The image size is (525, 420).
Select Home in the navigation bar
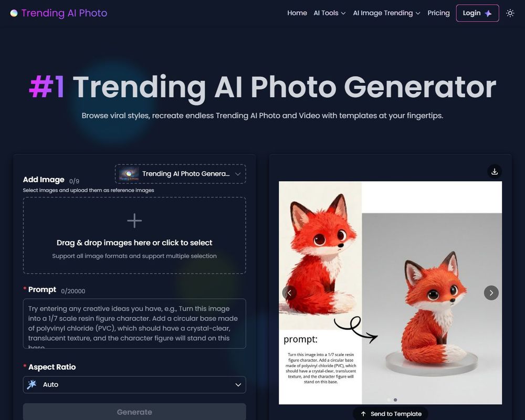pos(297,13)
